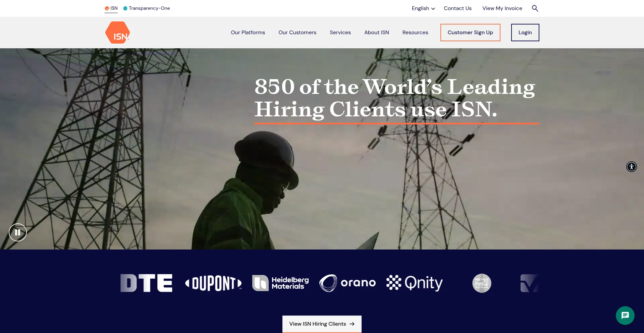644x333 pixels.
Task: Follow the View ISN Hiring Clients link
Action: (x=322, y=324)
